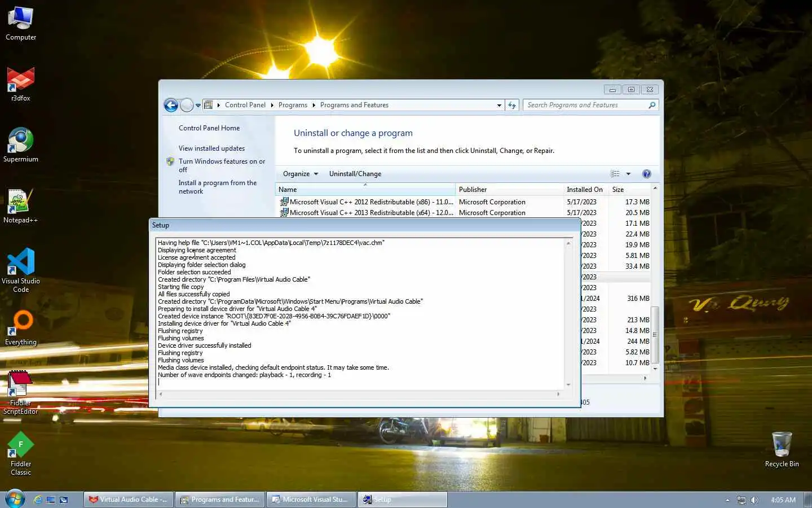Click the Forward navigation arrow button
The width and height of the screenshot is (812, 508).
pyautogui.click(x=187, y=105)
